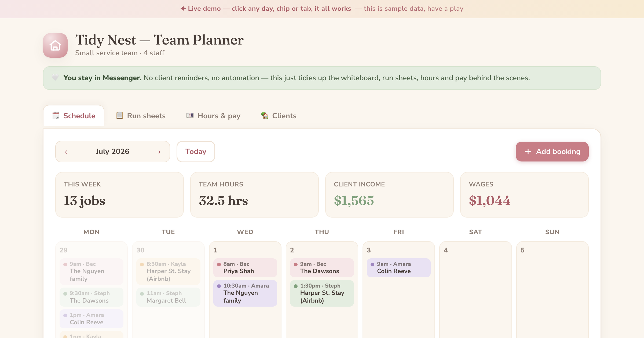Click the Tidy Nest house logo icon
Viewport: 644px width, 338px height.
coord(55,45)
